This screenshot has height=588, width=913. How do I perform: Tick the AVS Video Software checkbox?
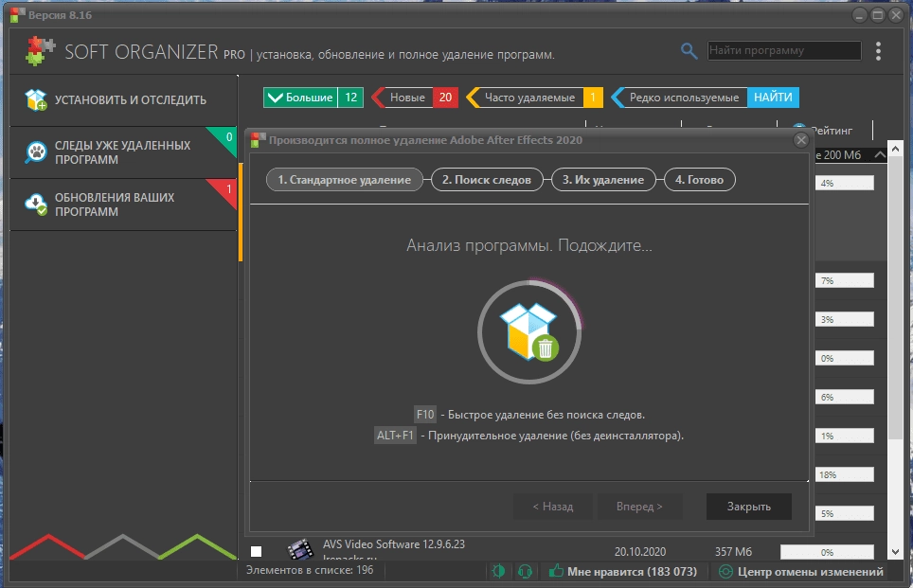257,551
